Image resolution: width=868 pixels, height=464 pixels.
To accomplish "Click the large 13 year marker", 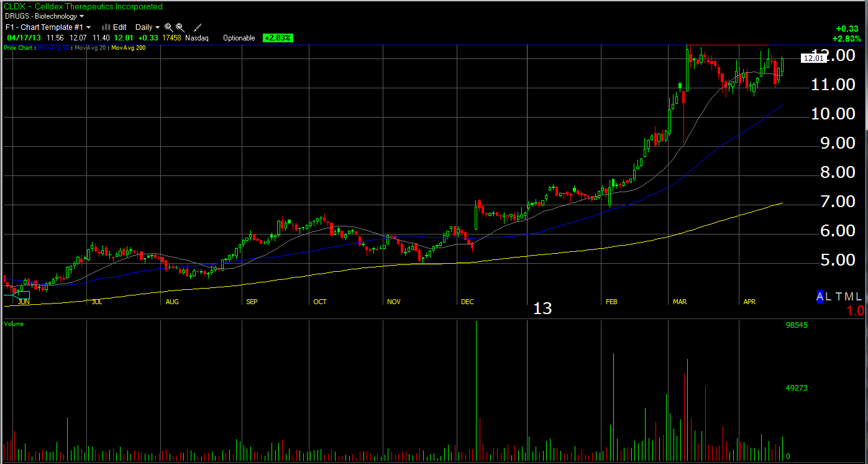I will [542, 309].
